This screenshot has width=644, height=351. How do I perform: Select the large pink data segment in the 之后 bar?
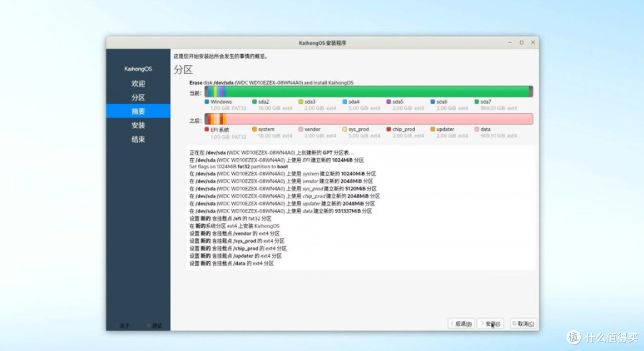(x=379, y=119)
